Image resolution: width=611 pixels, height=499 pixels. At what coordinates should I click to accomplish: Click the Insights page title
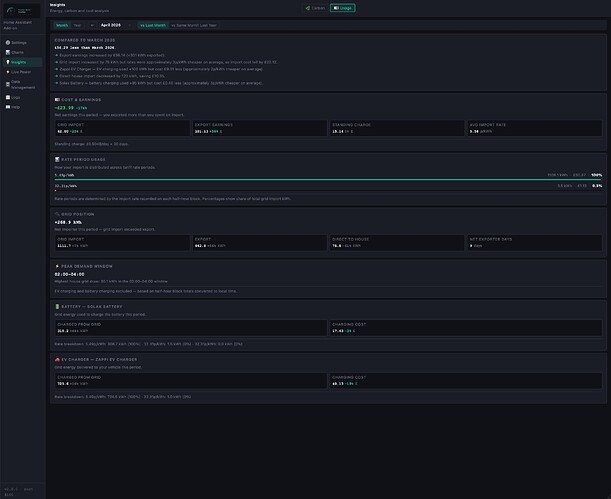tap(58, 5)
